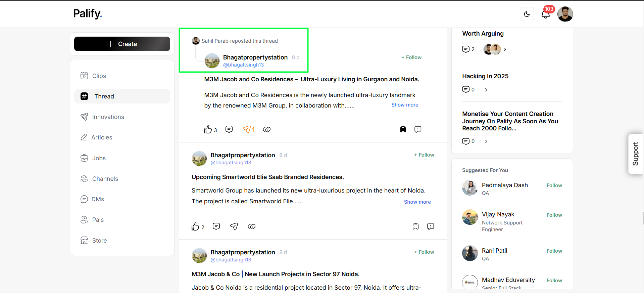Image resolution: width=644 pixels, height=293 pixels.
Task: Open Hacking In 2025 topic
Action: 485,76
